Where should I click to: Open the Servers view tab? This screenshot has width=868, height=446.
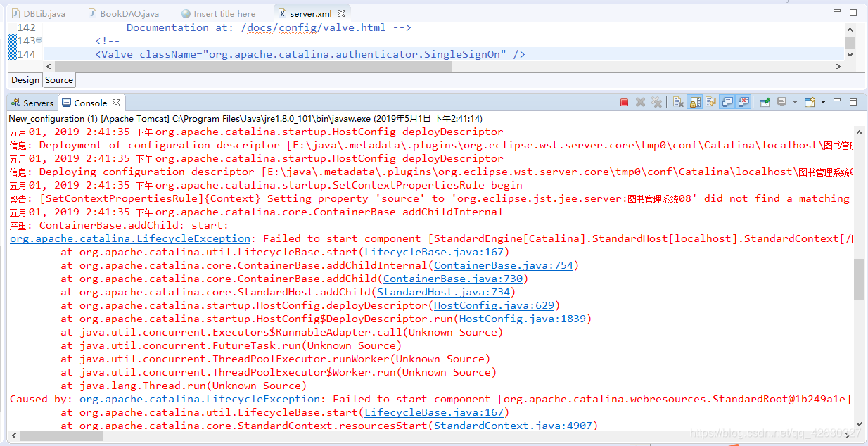[x=32, y=103]
